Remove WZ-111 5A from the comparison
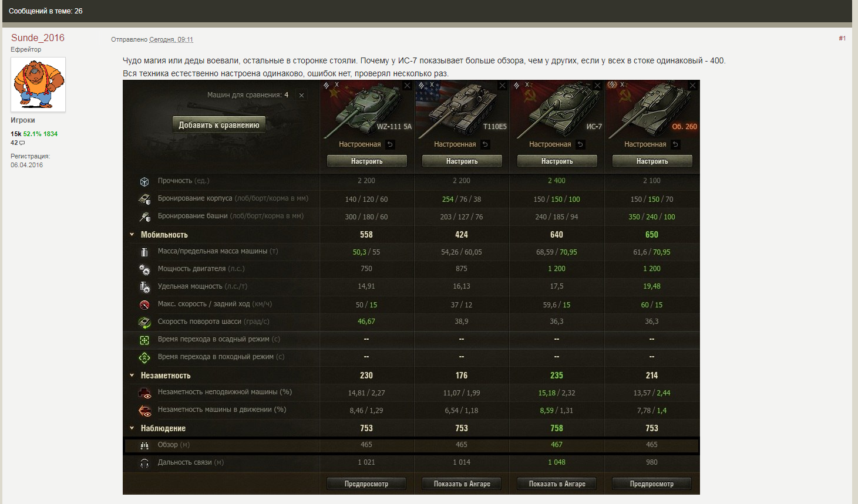Image resolution: width=858 pixels, height=504 pixels. (x=407, y=86)
